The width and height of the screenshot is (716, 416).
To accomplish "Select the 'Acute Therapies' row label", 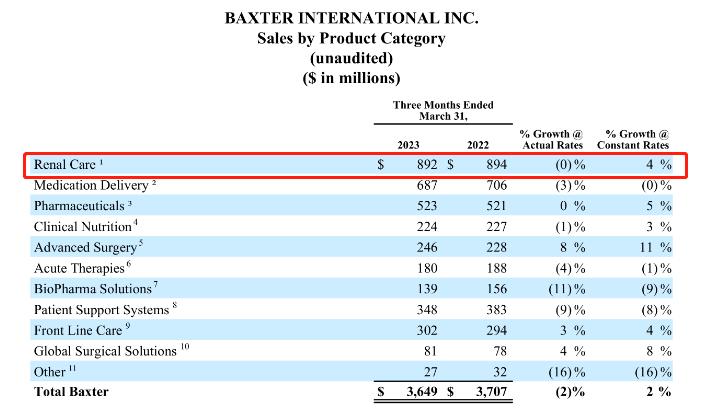I will point(79,268).
